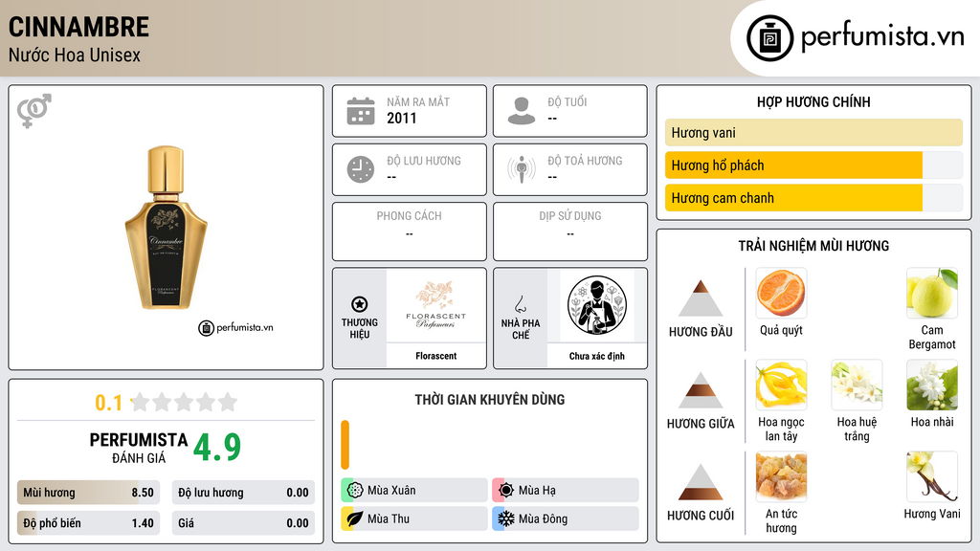Screen dimensions: 980x551
Task: Click the unisex gender symbol icon
Action: pos(34,111)
